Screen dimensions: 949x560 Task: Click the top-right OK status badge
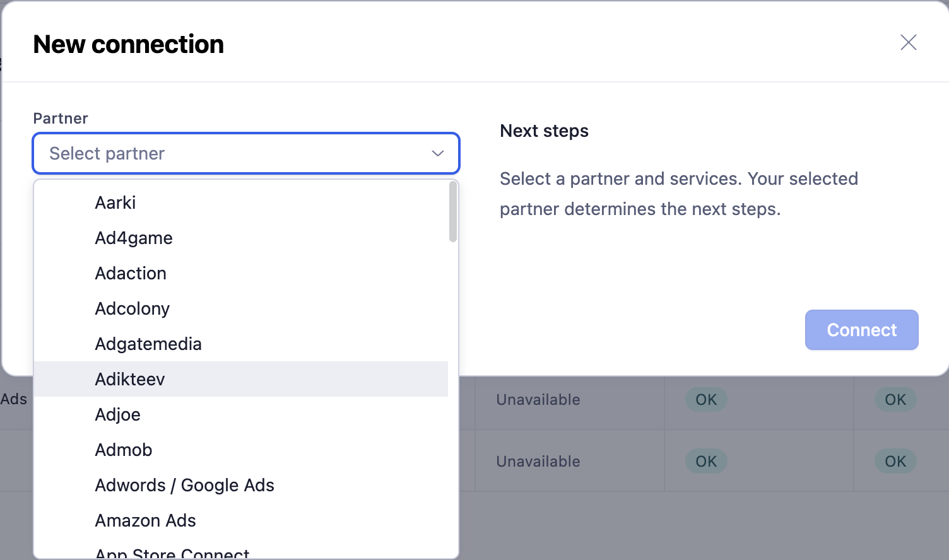895,400
